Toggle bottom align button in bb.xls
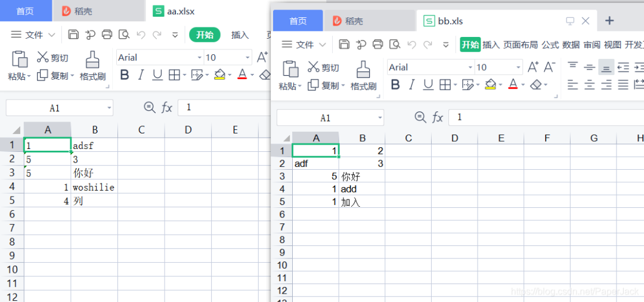Screen dimensions: 644x302 (x=606, y=67)
